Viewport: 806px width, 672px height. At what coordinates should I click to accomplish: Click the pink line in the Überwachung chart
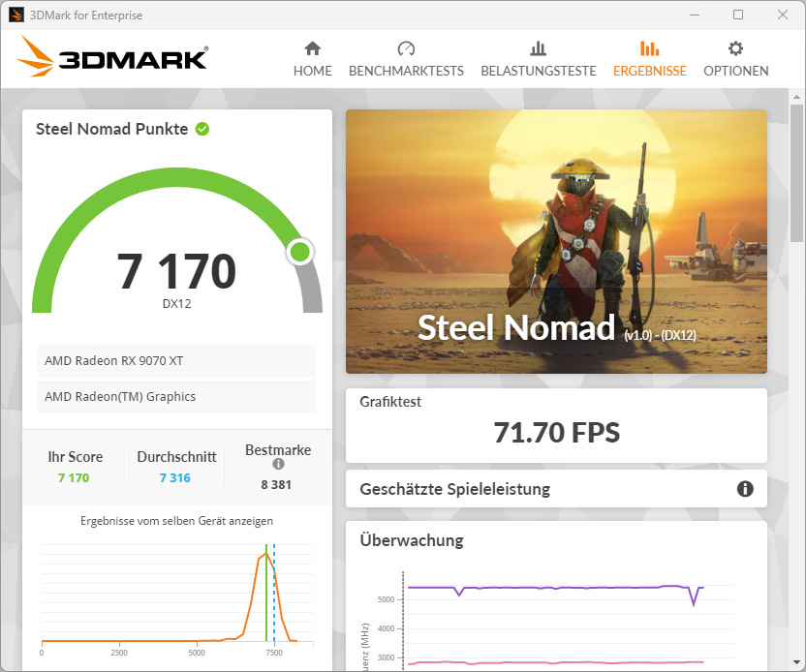[x=555, y=662]
